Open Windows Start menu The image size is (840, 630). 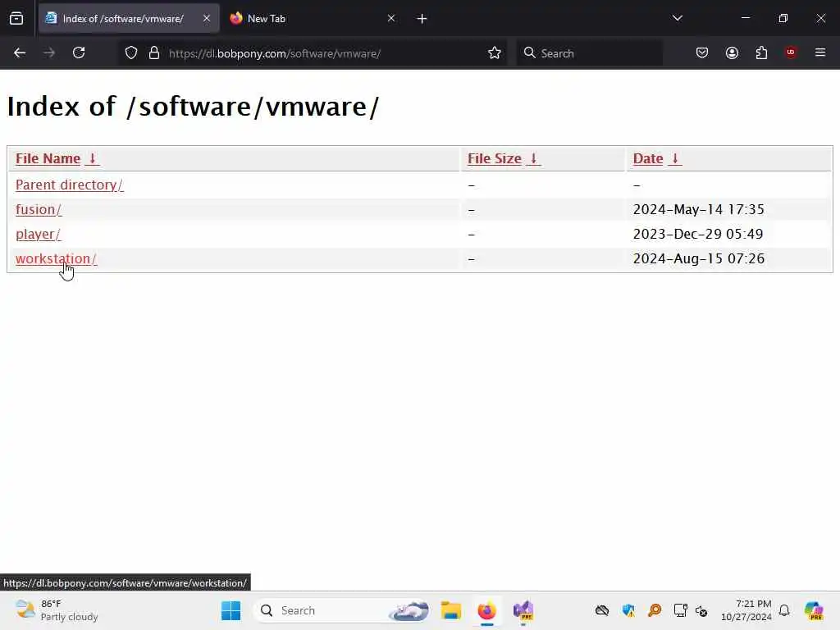coord(231,610)
